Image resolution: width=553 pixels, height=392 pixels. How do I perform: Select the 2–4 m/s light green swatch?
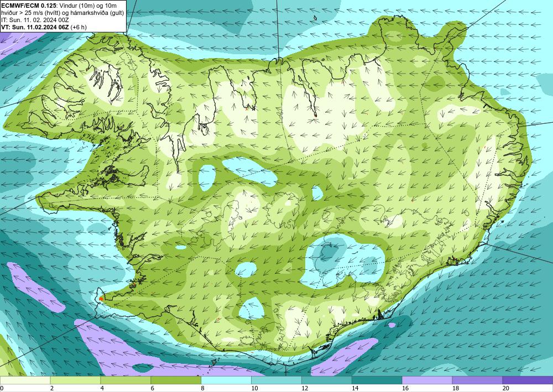click(75, 380)
